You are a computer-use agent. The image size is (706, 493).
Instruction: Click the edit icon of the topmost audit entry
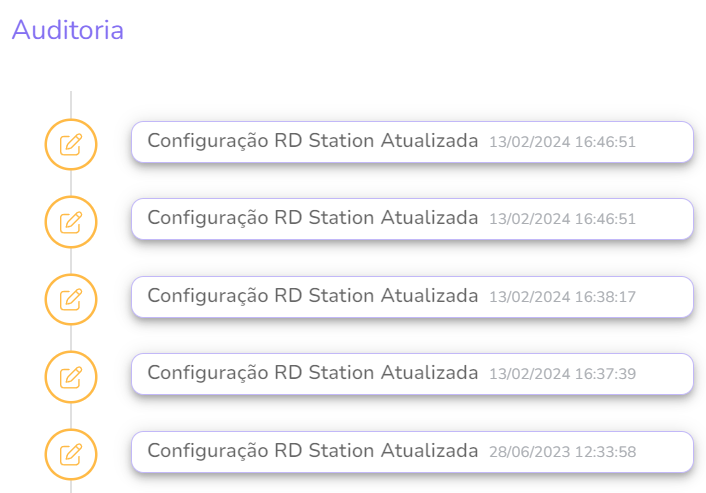[x=71, y=145]
